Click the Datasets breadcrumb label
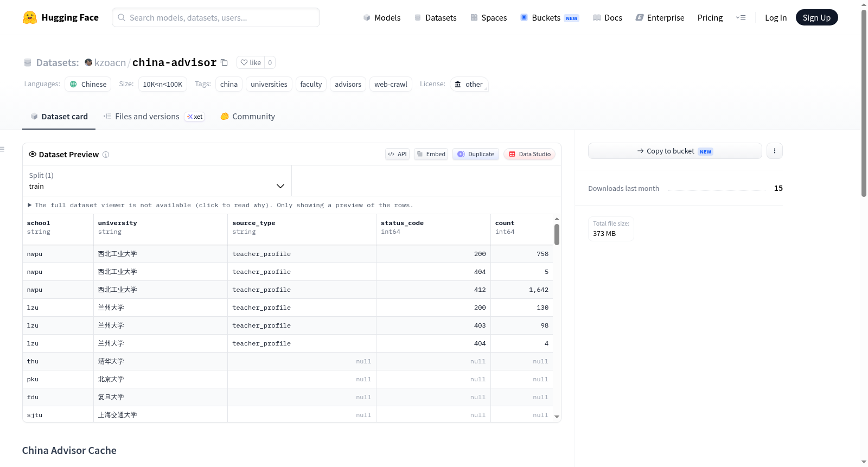The height and width of the screenshot is (467, 868). tap(58, 62)
